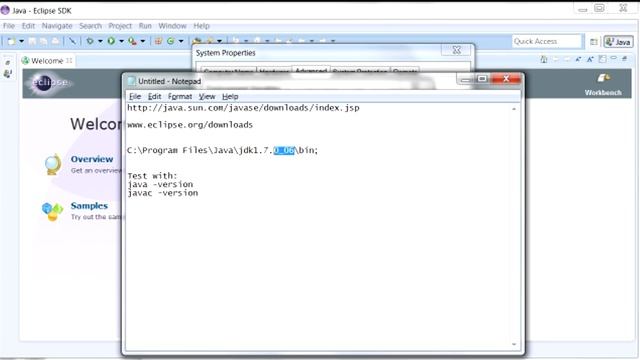Click the green Run button icon
The width and height of the screenshot is (640, 360).
(111, 41)
